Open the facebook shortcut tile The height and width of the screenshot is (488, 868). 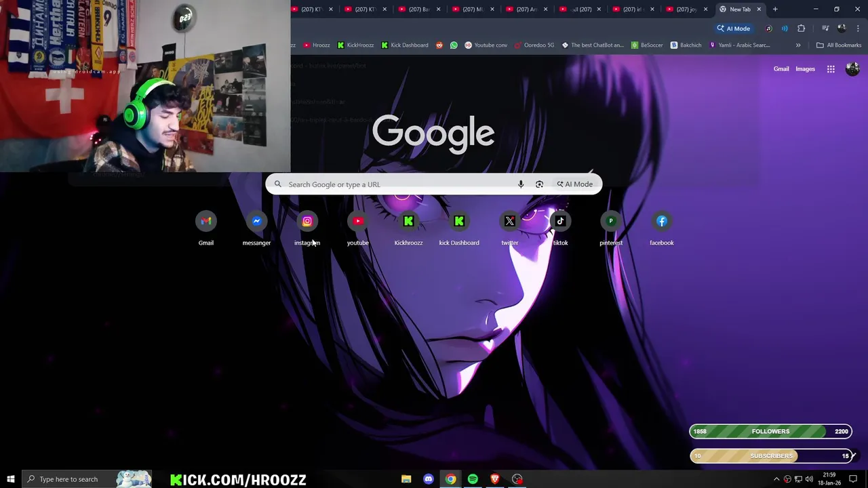point(662,229)
